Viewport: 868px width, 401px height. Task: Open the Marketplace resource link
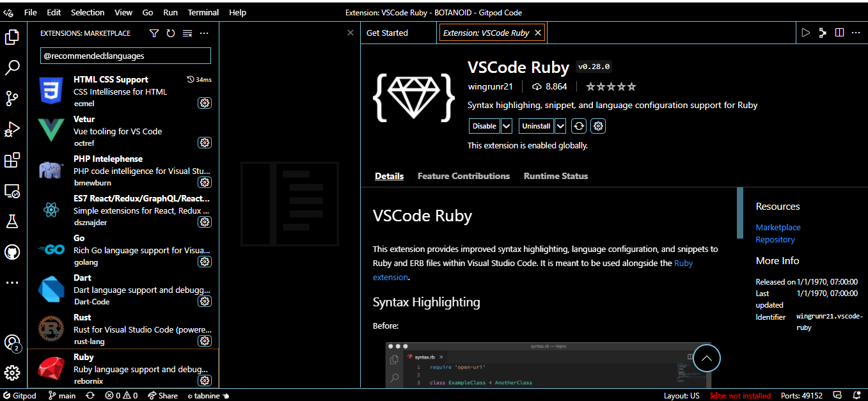pyautogui.click(x=778, y=227)
